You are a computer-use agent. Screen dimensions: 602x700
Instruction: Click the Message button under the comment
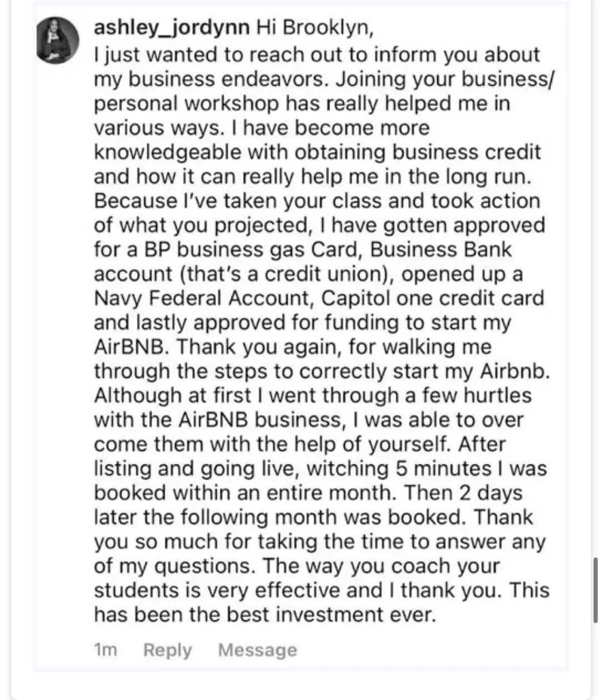257,650
